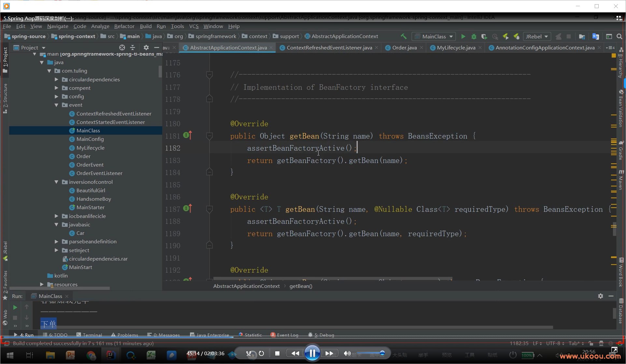Run with coverage shield icon
This screenshot has width=626, height=364.
pos(484,36)
